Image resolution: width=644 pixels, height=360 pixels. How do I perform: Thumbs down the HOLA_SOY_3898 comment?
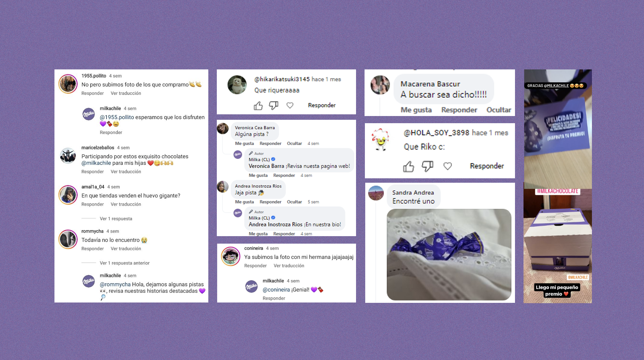pyautogui.click(x=428, y=166)
